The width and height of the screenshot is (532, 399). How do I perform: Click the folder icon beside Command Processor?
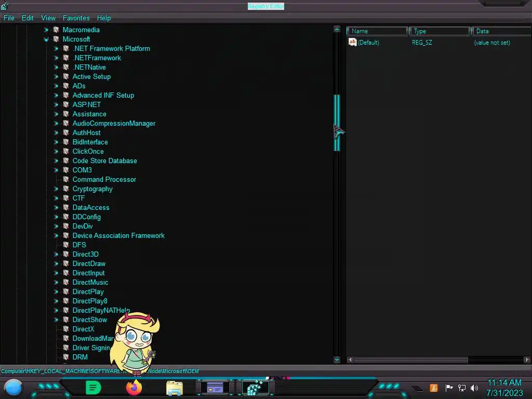tap(66, 179)
